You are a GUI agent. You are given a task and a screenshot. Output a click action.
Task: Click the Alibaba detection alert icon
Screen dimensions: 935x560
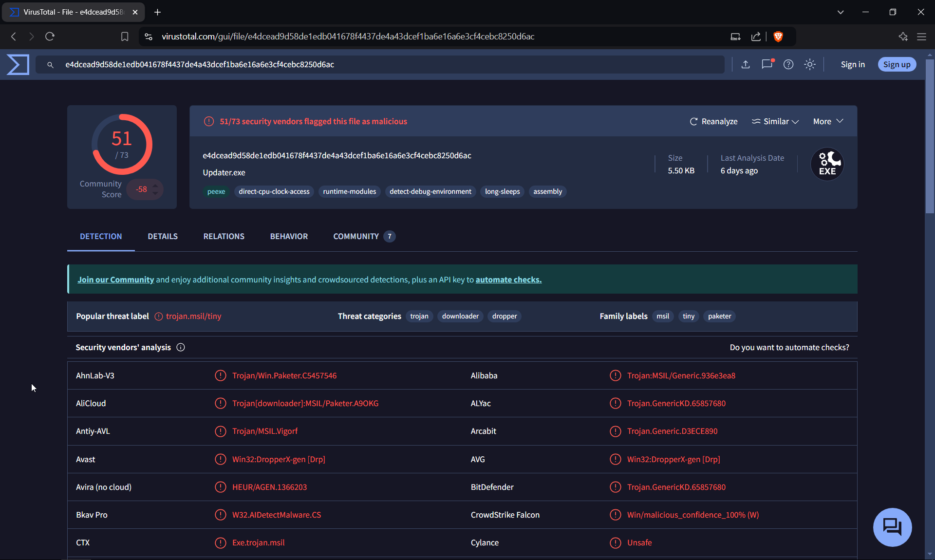point(616,375)
